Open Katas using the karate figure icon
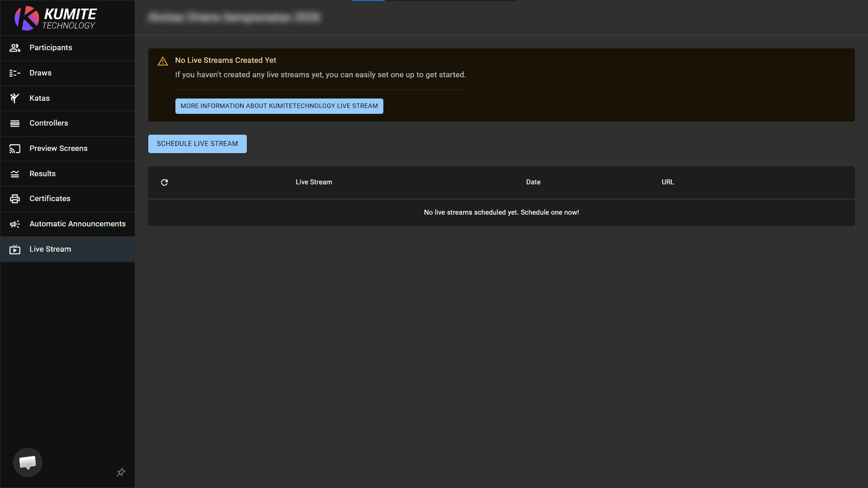The height and width of the screenshot is (488, 868). tap(15, 98)
